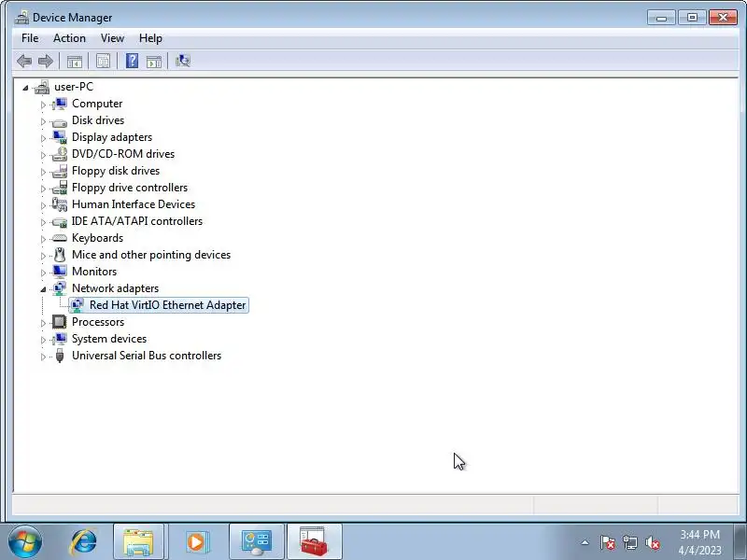
Task: Click the Red Hat VirtIO adapter icon
Action: pyautogui.click(x=78, y=305)
